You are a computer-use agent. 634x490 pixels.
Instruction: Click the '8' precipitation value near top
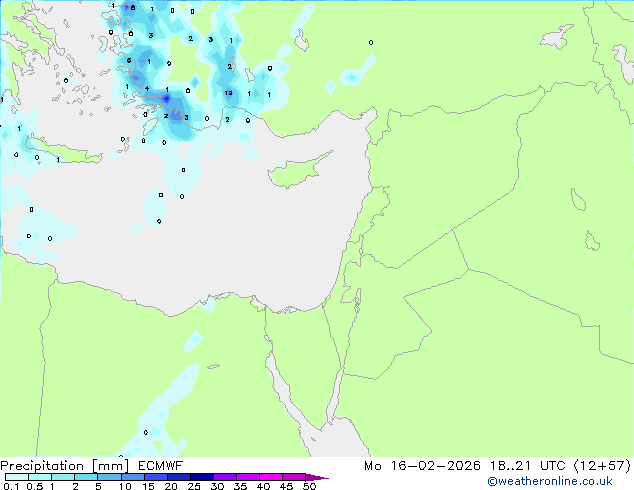pos(133,8)
